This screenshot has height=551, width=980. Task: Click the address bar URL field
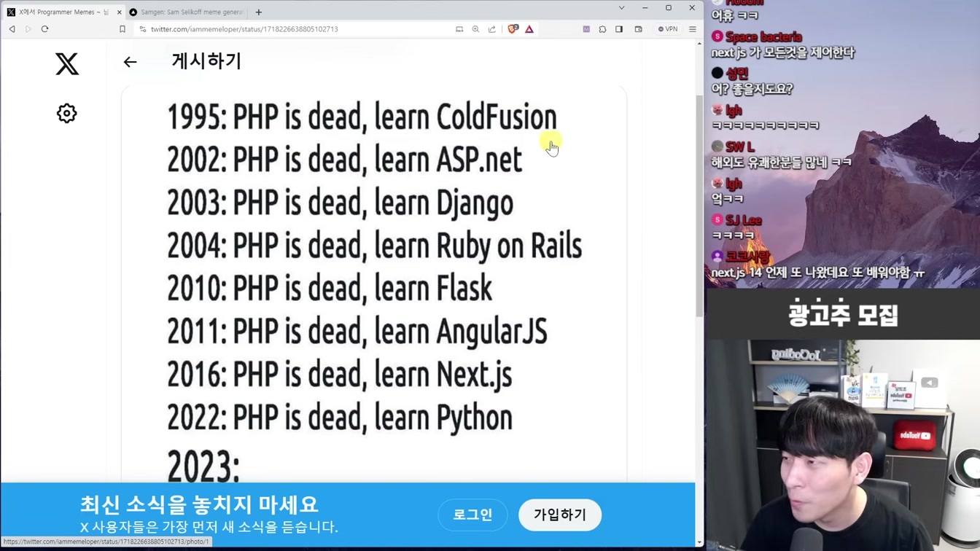pyautogui.click(x=299, y=29)
